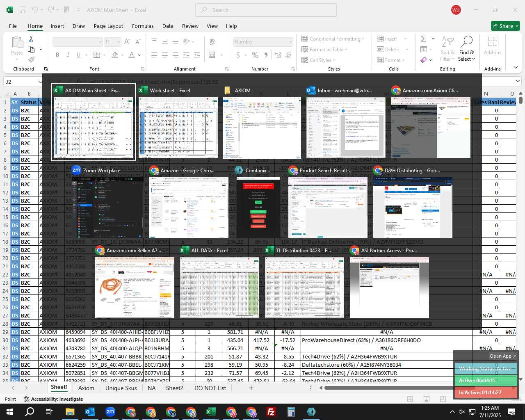Click the Comma Style icon

pyautogui.click(x=266, y=55)
